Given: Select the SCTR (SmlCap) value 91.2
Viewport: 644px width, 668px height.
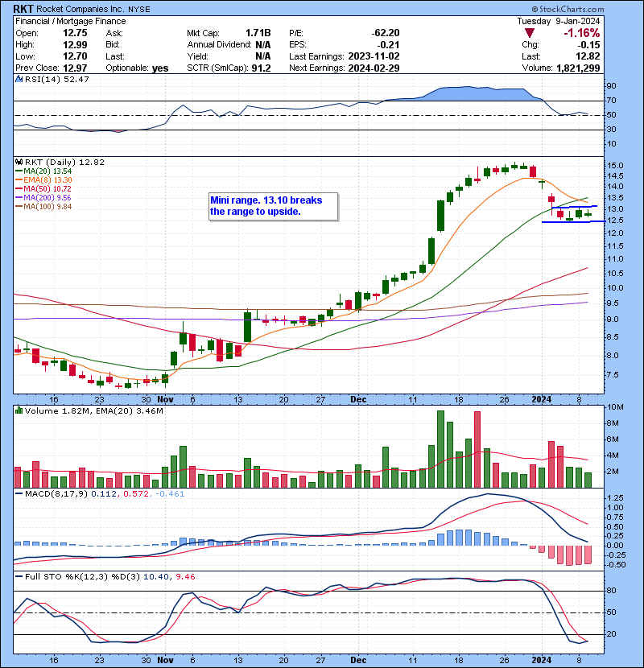Looking at the screenshot, I should tap(261, 68).
